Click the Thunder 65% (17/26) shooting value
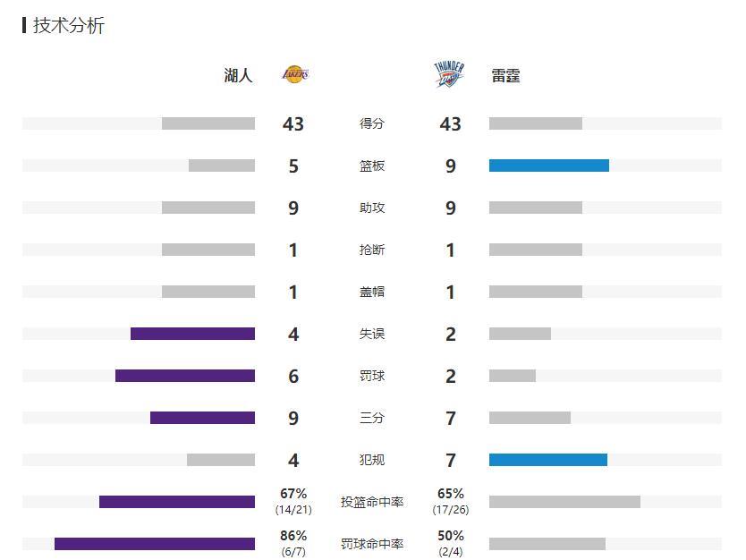746x560 pixels. pos(451,501)
